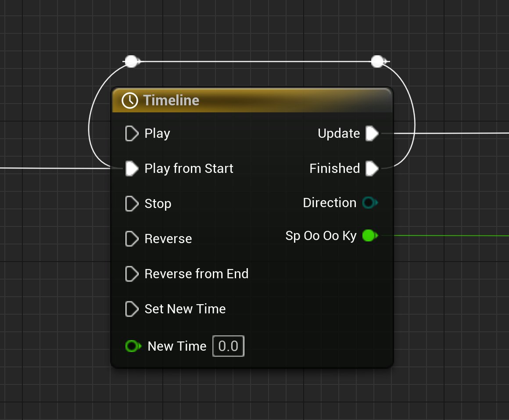509x420 pixels.
Task: Click the Play from Start input pin
Action: pyautogui.click(x=132, y=169)
